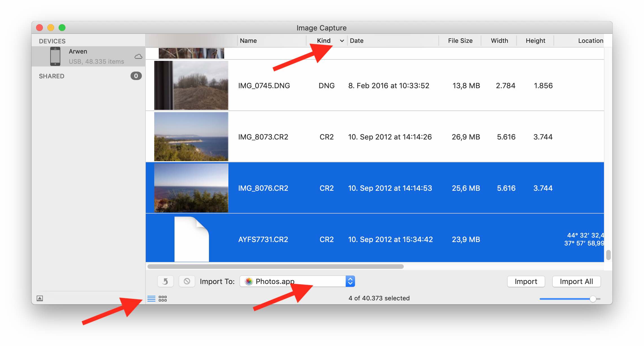Click the Import All button
This screenshot has height=346, width=644.
coord(576,281)
